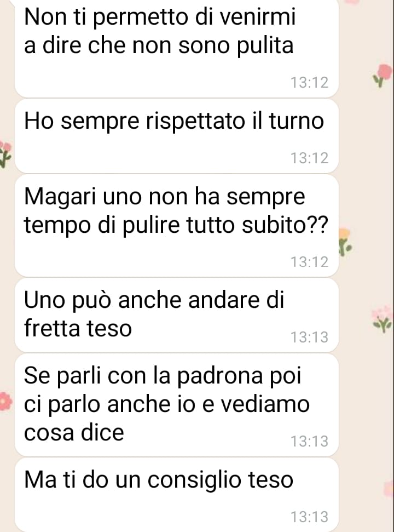The image size is (394, 532).
Task: Tap the 'Ma ti do un consiglio teso' bubble
Action: pyautogui.click(x=177, y=495)
